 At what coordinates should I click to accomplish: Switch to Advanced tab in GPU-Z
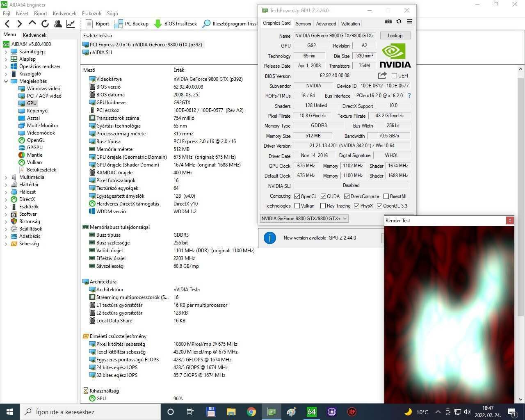[326, 24]
